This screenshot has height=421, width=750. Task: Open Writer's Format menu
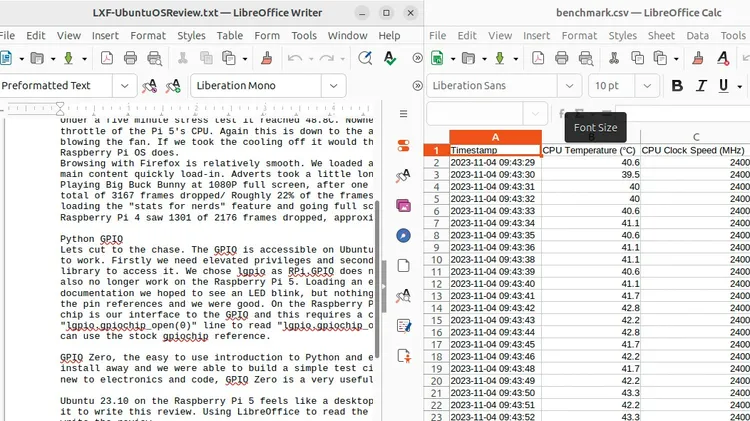coord(148,35)
